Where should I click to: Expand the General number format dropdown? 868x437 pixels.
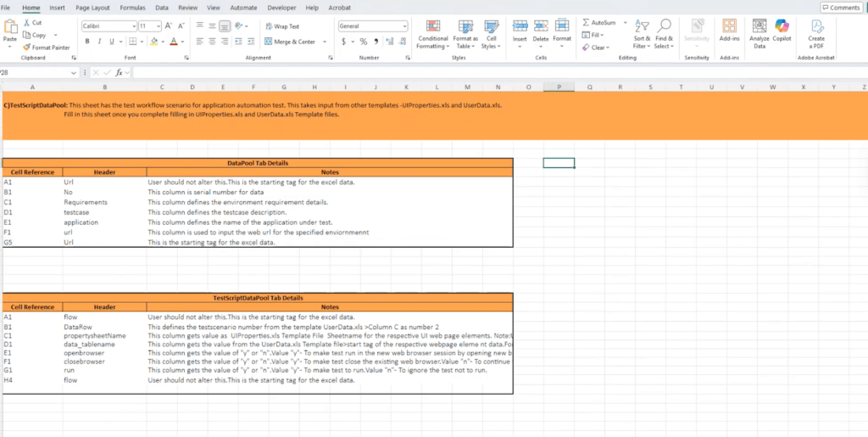click(405, 26)
